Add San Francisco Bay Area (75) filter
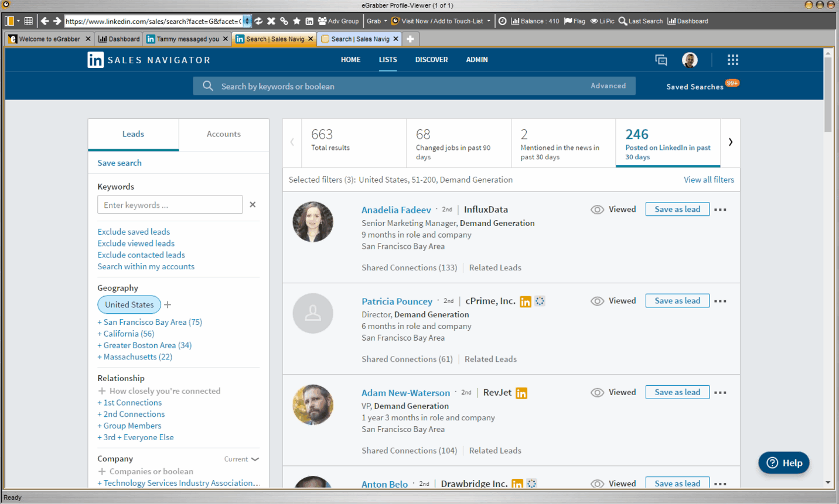Image resolution: width=839 pixels, height=504 pixels. 150,322
